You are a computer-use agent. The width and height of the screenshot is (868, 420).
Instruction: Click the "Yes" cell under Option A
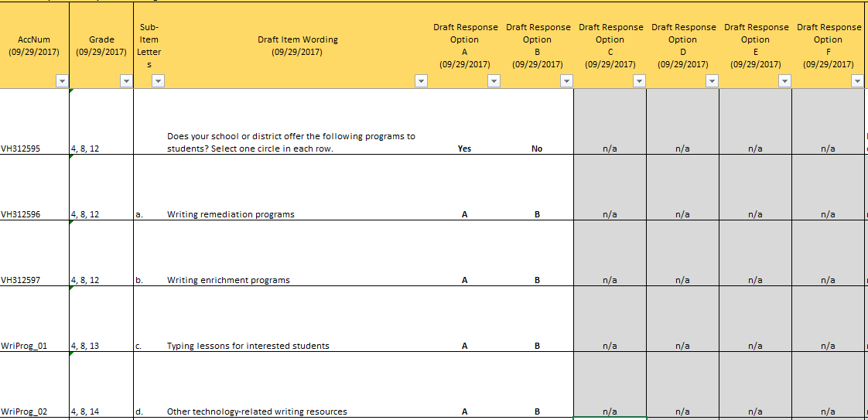click(464, 149)
